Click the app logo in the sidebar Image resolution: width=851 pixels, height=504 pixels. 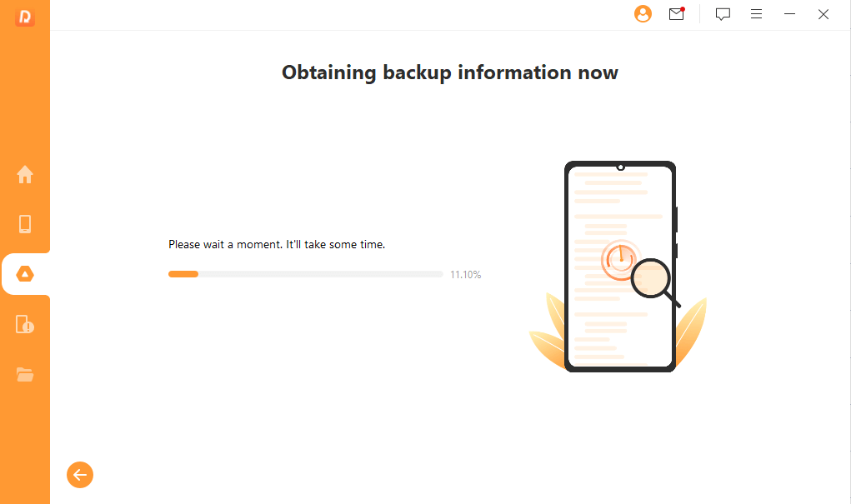24,16
